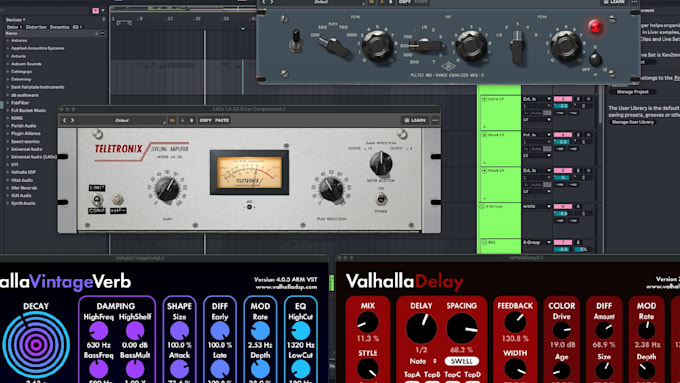Select the Dynamics filter tag

[x=59, y=27]
